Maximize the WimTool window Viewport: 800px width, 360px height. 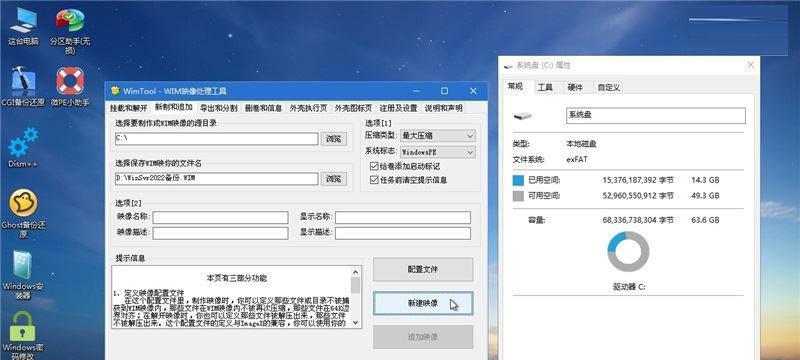click(x=444, y=91)
